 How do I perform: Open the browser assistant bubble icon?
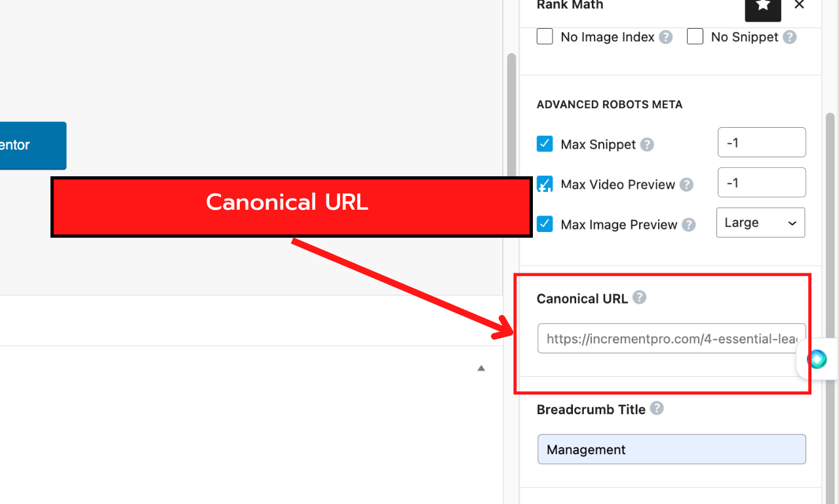(x=816, y=359)
